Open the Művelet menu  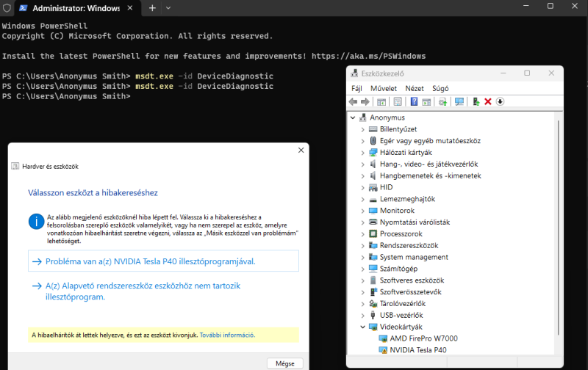[383, 88]
